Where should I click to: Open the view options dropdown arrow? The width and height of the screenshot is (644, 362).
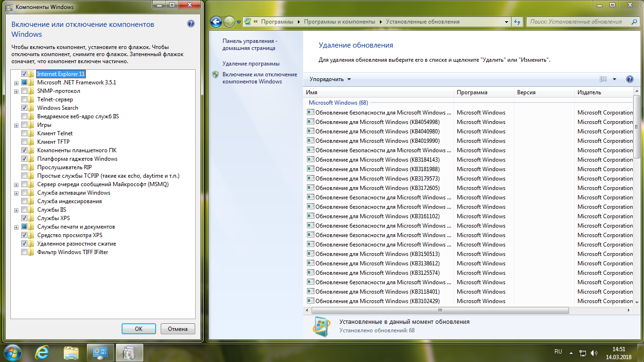[x=614, y=79]
